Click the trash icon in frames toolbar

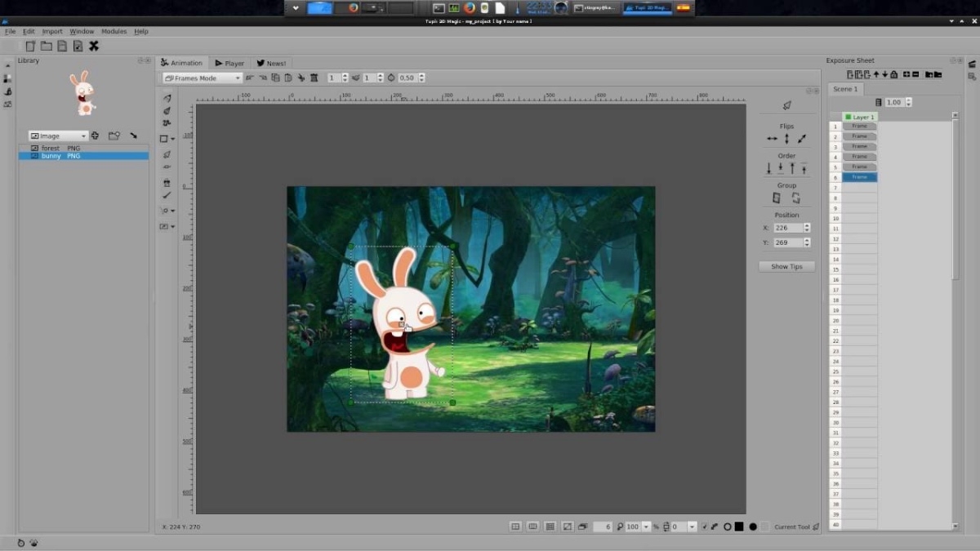pos(314,78)
